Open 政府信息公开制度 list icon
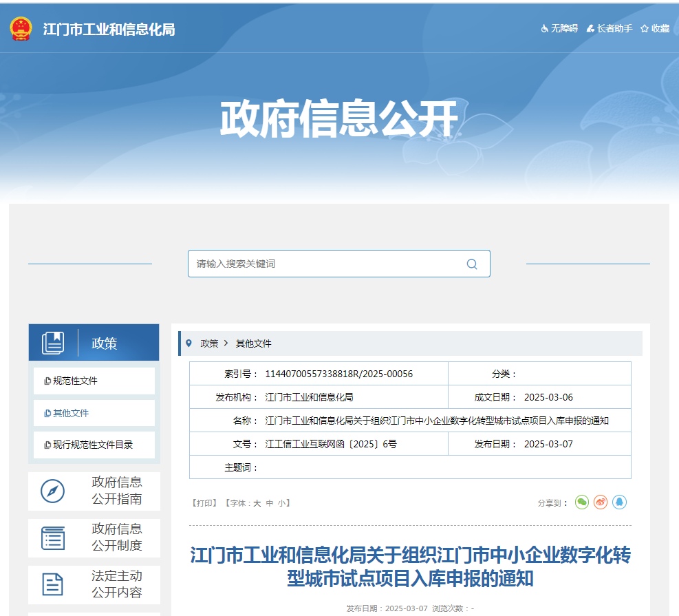 tap(53, 538)
